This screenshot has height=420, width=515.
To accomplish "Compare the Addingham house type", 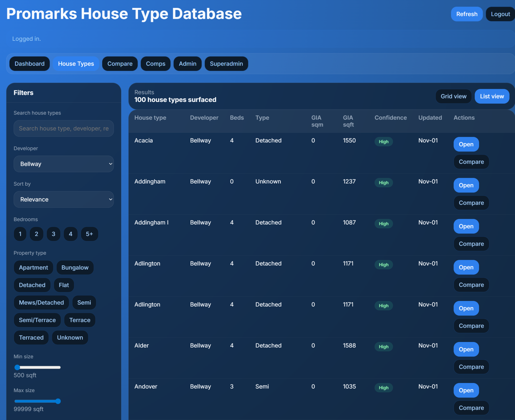I will point(471,203).
